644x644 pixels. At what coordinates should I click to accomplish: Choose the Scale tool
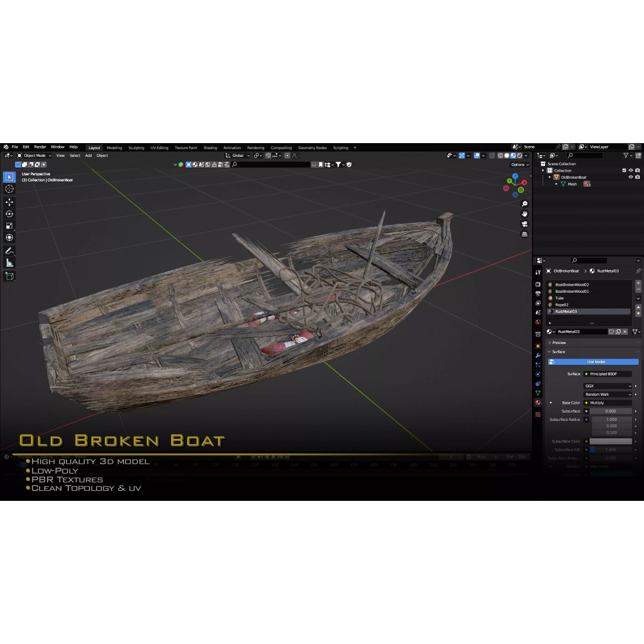point(10,226)
